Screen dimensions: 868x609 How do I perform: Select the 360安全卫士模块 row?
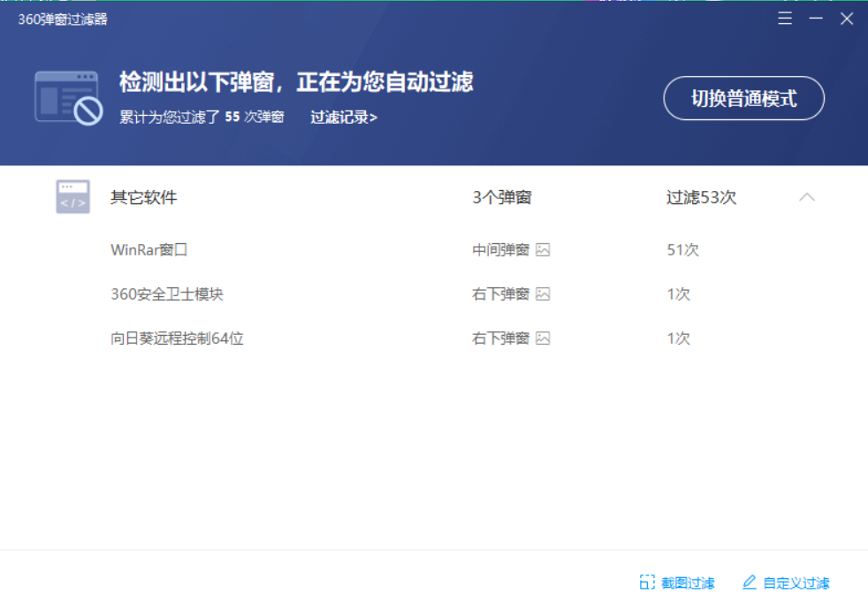pos(434,294)
